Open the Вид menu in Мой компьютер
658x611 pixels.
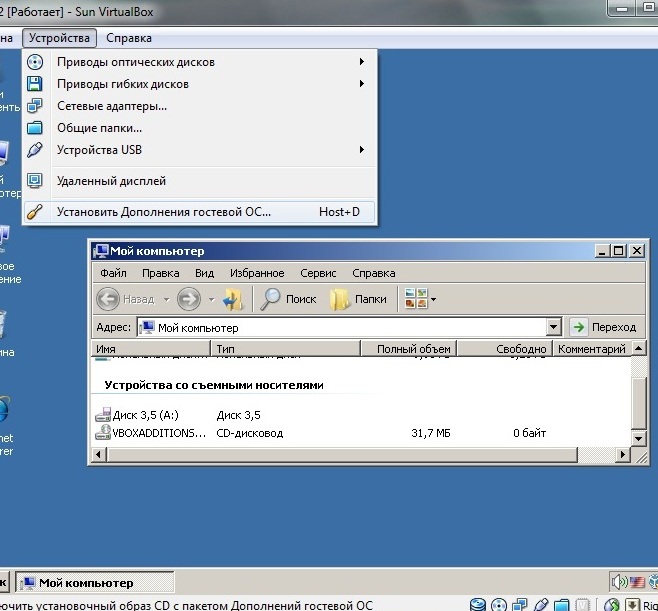pyautogui.click(x=204, y=273)
